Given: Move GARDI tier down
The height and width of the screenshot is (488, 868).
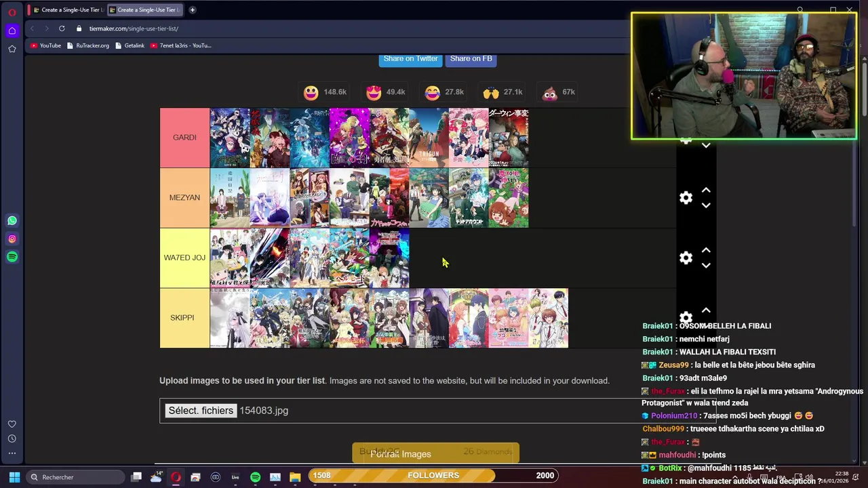Looking at the screenshot, I should [706, 146].
